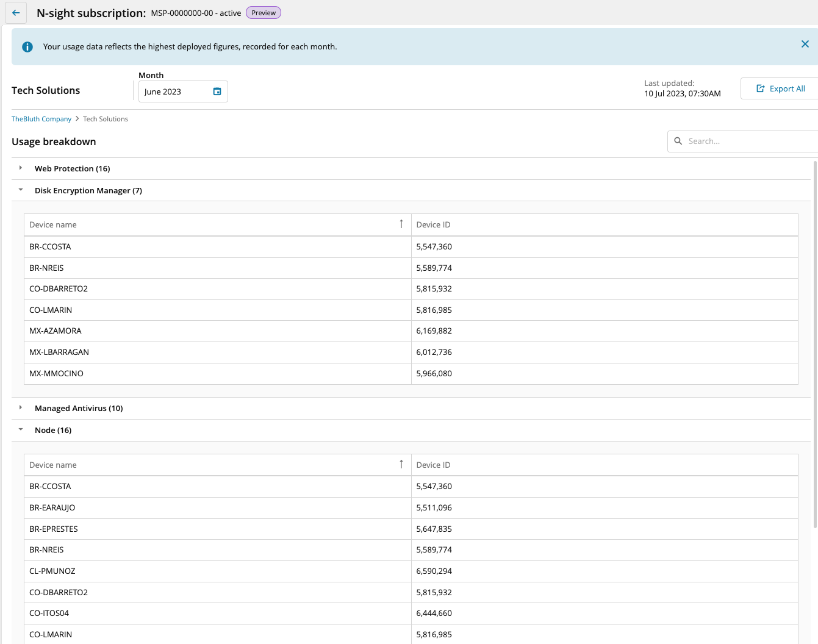Sort Disk Encryption table by Device name arrow
Screen dimensions: 818x644
coord(401,224)
